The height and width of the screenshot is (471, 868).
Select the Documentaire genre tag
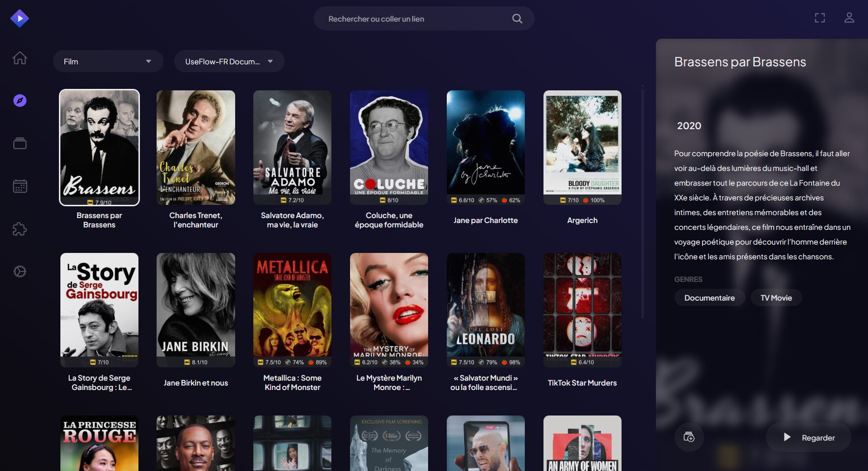pyautogui.click(x=709, y=298)
